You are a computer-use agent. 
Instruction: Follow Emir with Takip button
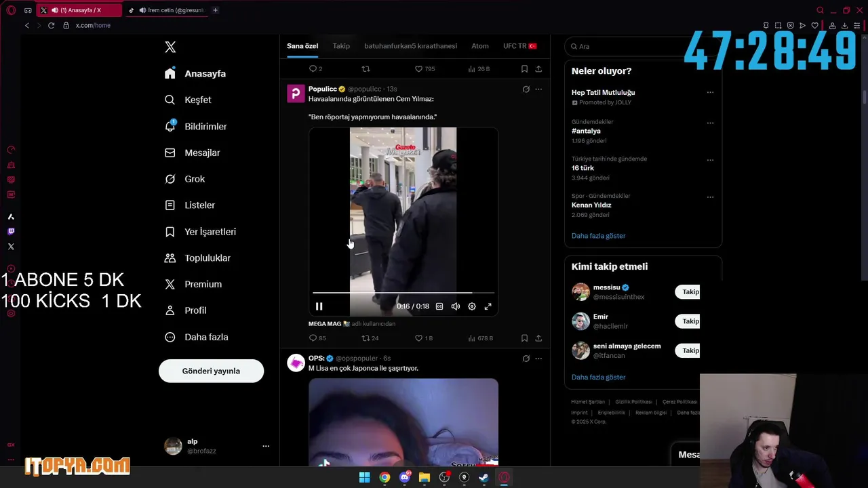[x=688, y=321]
